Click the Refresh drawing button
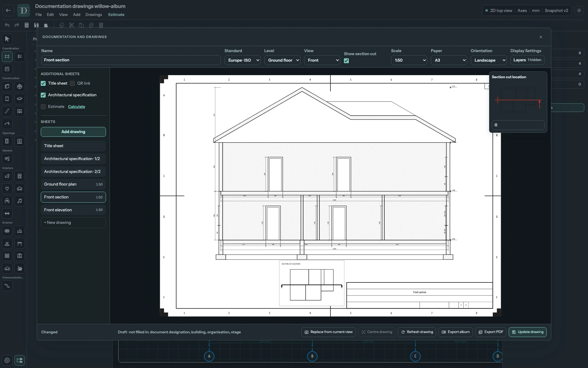The width and height of the screenshot is (588, 368). point(417,332)
